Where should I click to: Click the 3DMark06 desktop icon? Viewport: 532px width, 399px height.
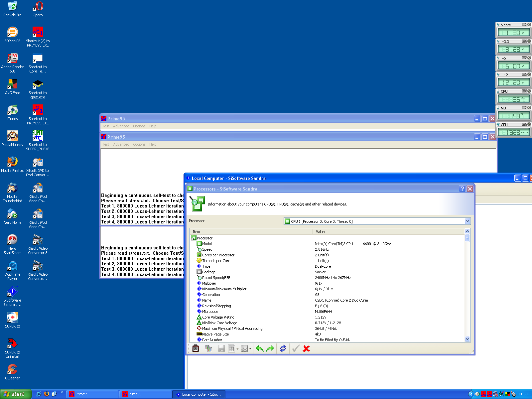point(12,35)
